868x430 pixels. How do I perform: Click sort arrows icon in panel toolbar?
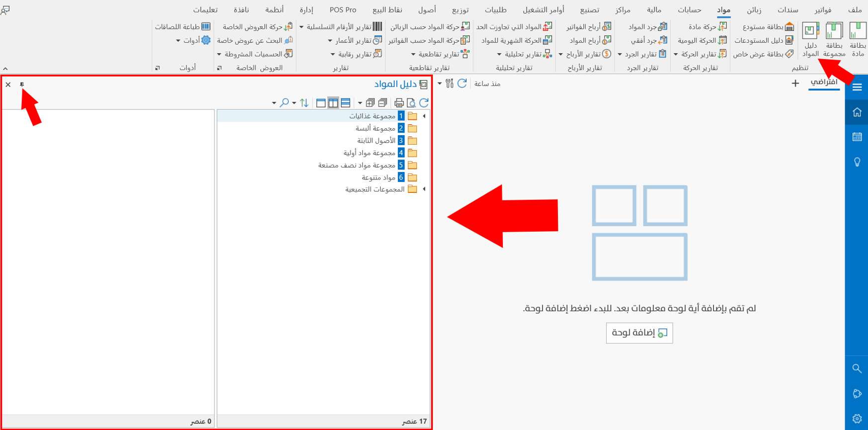(x=304, y=103)
